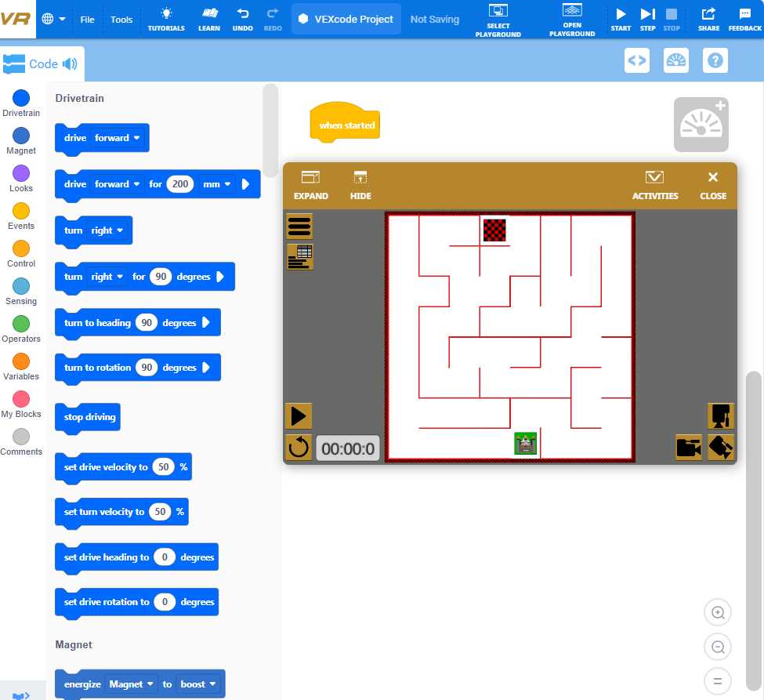Open forward dropdown in drive block
Viewport: 764px width, 700px height.
click(x=118, y=138)
